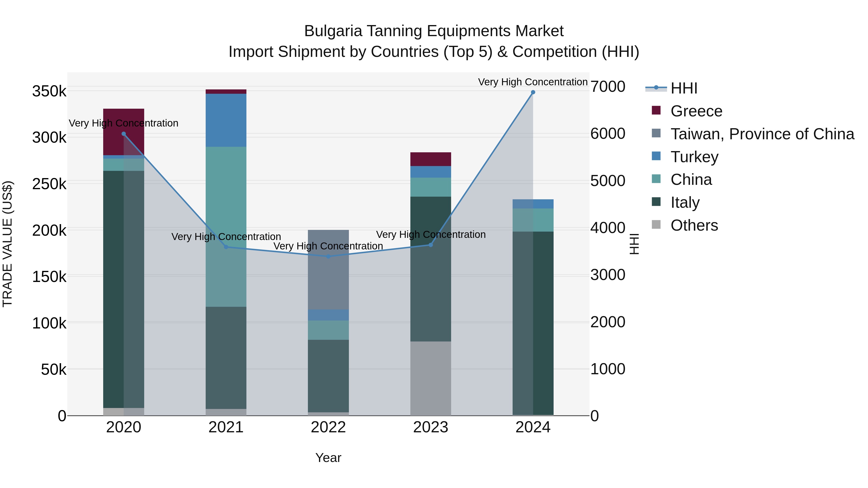Viewport: 868px width, 488px height.
Task: Click the Others gray legend swatch
Action: [656, 224]
